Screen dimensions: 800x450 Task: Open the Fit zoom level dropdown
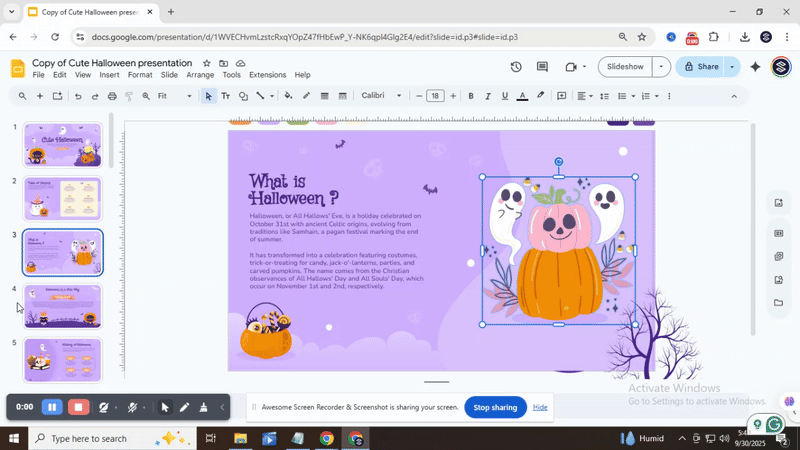tap(174, 96)
